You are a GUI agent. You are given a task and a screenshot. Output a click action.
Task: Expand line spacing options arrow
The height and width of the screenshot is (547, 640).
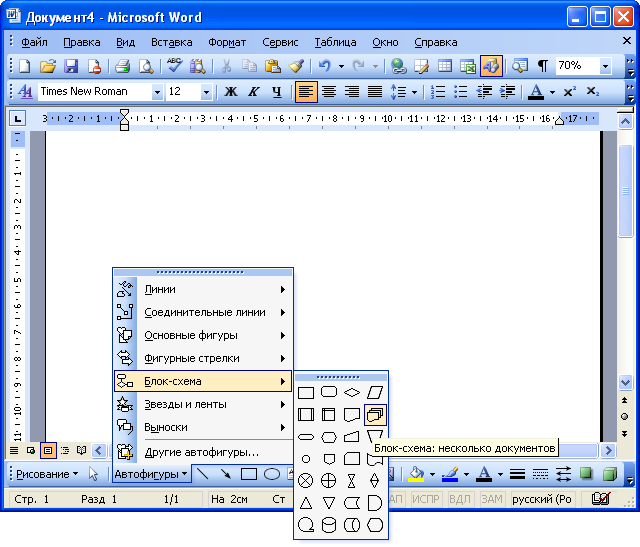414,92
